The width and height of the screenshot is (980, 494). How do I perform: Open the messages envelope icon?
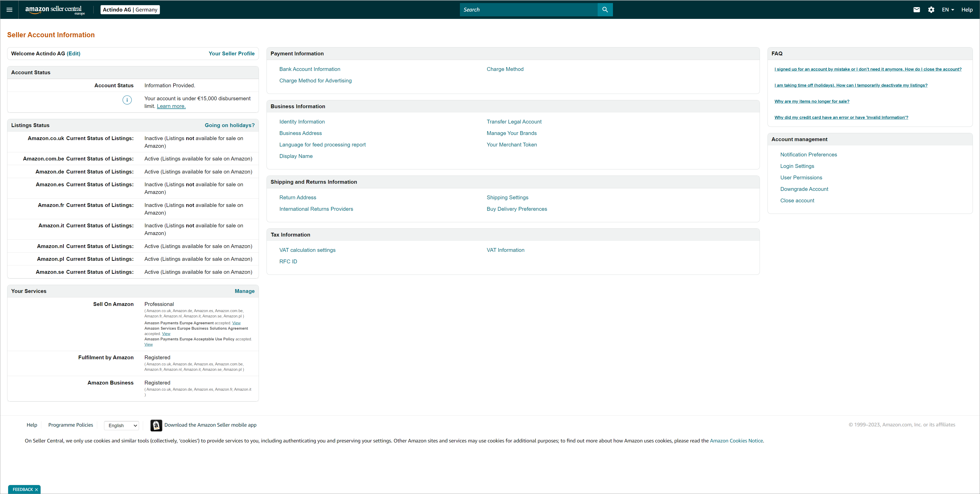pos(916,10)
